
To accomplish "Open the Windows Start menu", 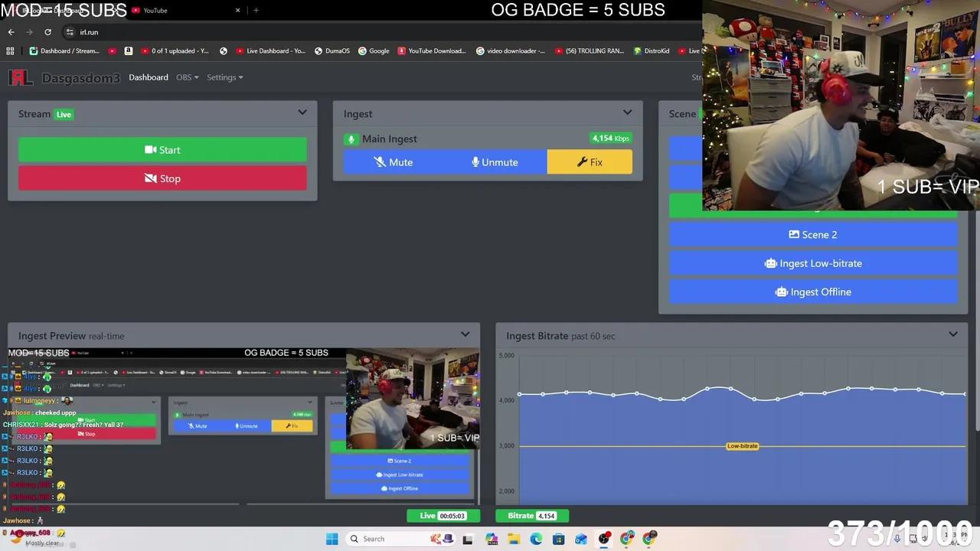I will [332, 539].
